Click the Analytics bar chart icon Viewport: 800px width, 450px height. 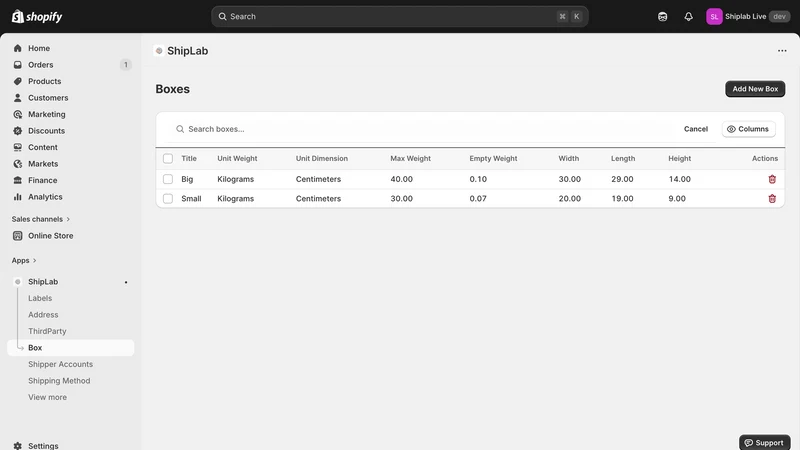tap(18, 196)
